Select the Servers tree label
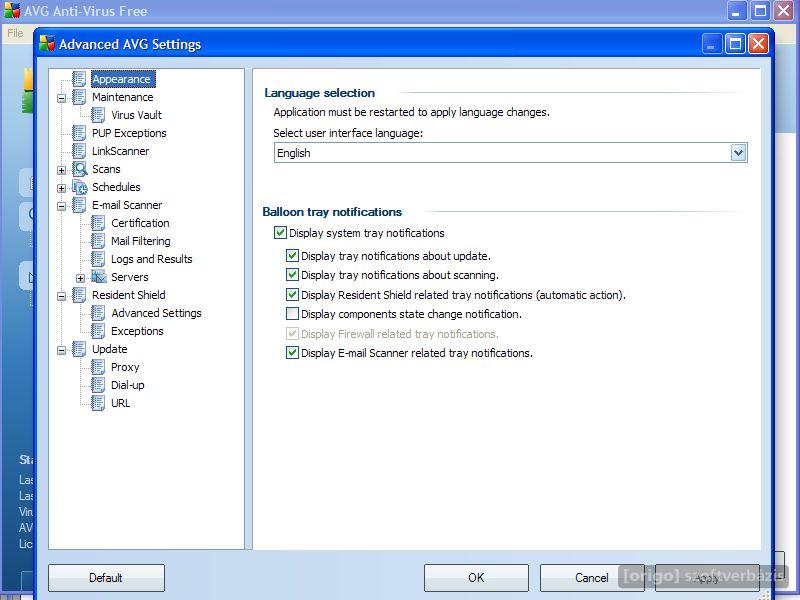Viewport: 800px width, 600px height. [130, 277]
